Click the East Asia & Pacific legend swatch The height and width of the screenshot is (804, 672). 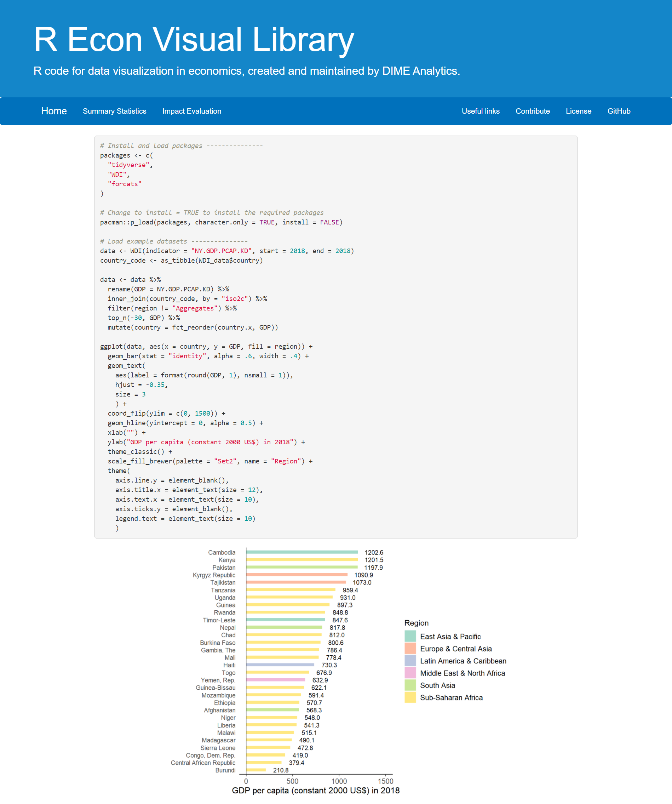pos(410,636)
